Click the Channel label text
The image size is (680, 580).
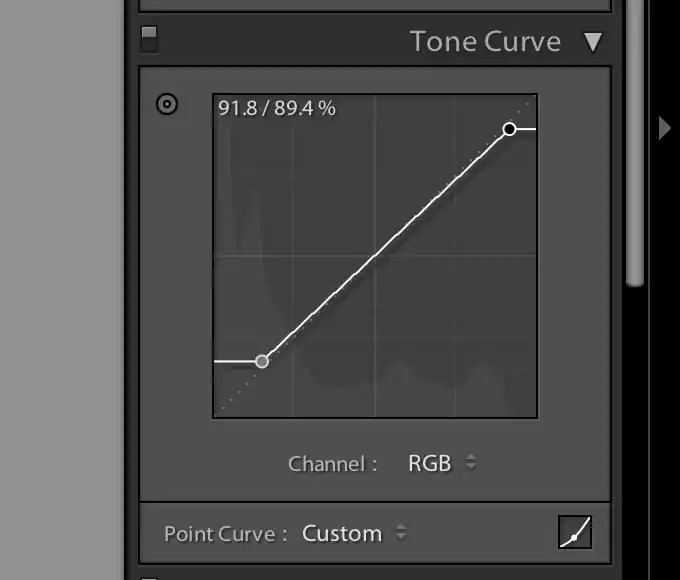point(332,464)
